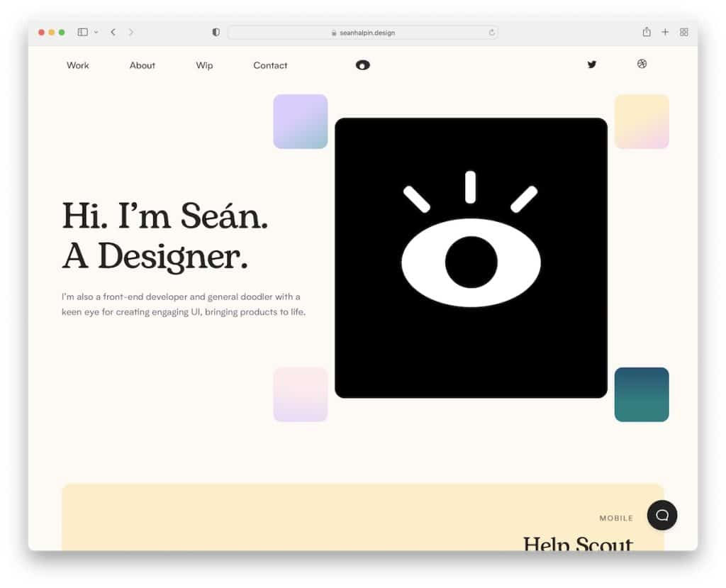Open the Work page in navigation
The width and height of the screenshot is (726, 588).
[x=78, y=65]
